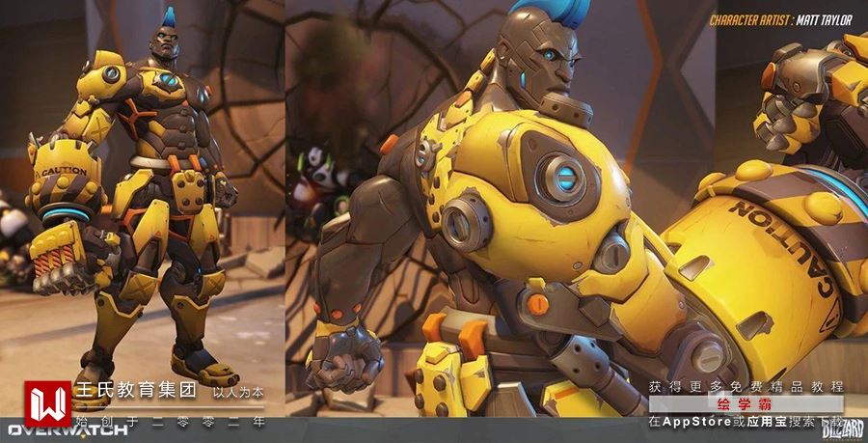Click the '获得更多免费精品教程' text
868x443 pixels.
coord(746,386)
